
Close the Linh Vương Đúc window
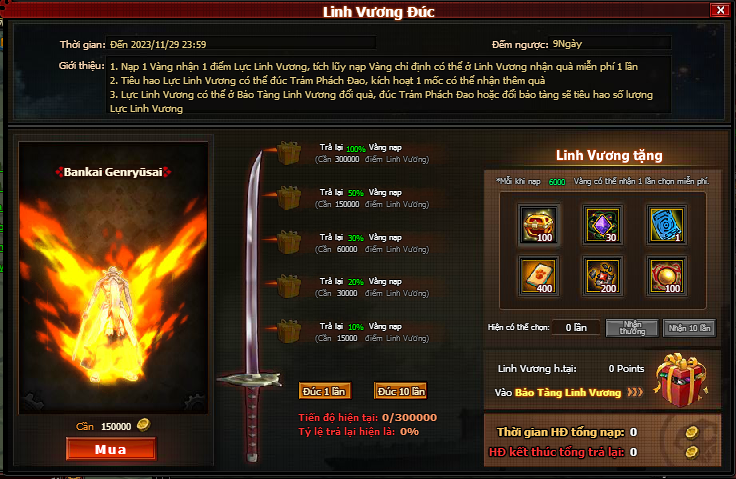720,10
